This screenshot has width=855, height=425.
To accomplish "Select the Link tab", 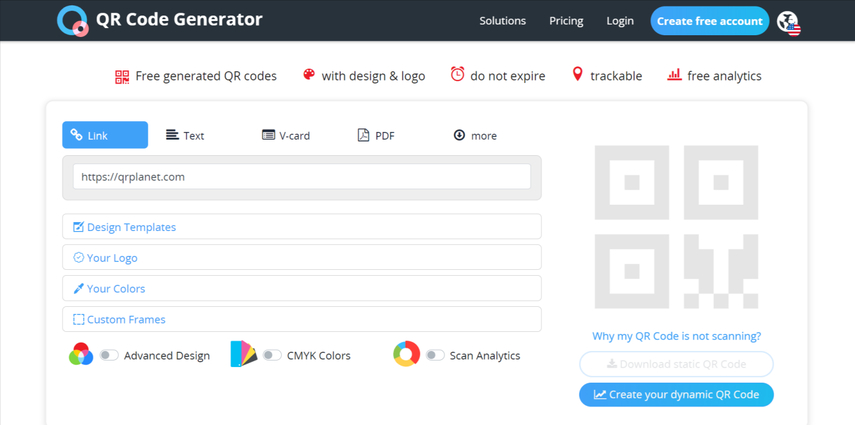I will click(105, 135).
